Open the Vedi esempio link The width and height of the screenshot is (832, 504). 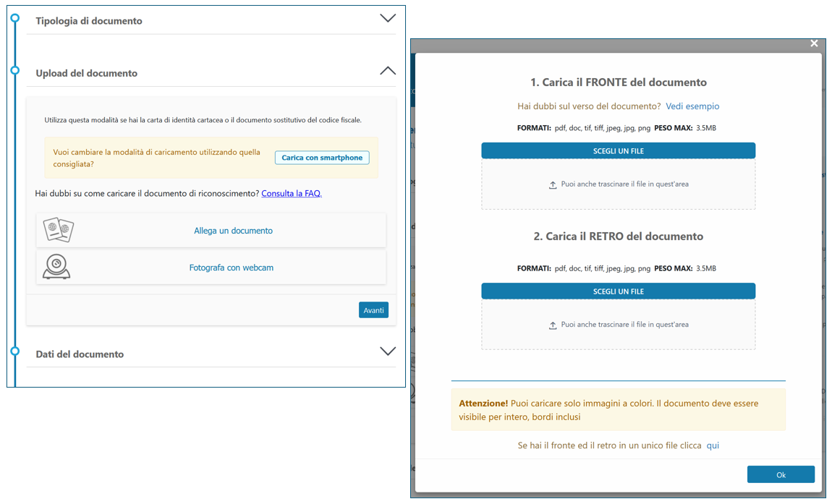click(692, 106)
